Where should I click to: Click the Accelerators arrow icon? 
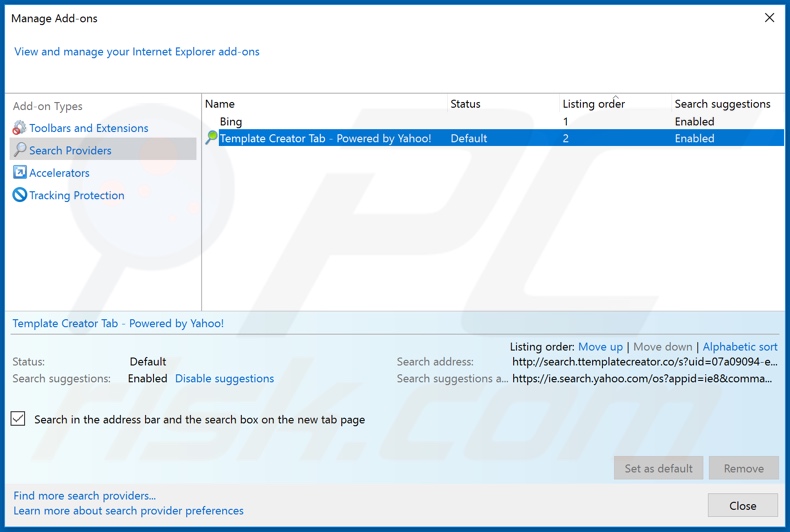pos(19,172)
